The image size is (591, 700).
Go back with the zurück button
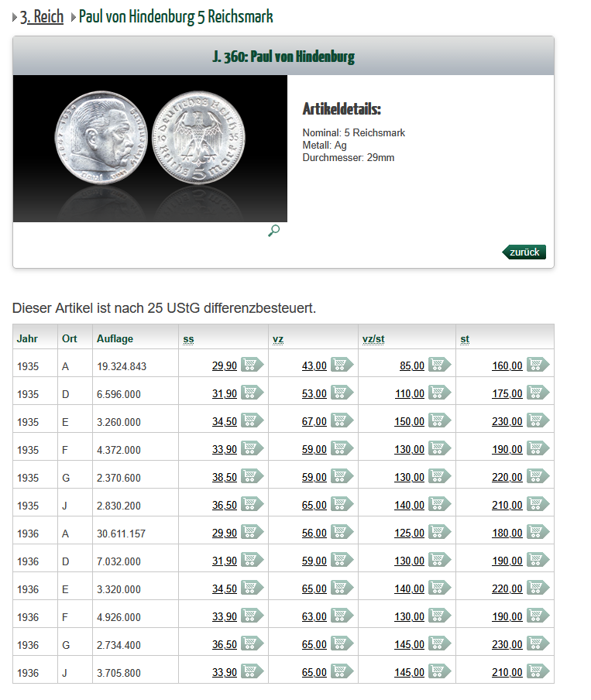(x=524, y=252)
